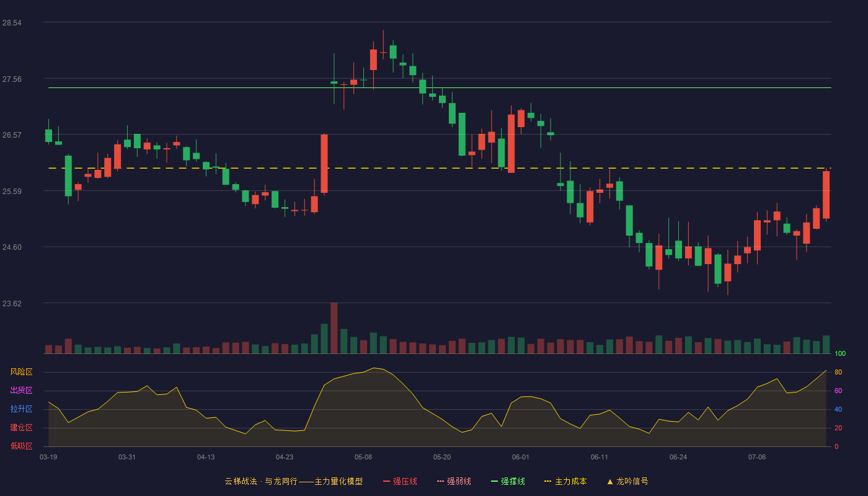Click the dashed yellow 主力成本 line on chart
This screenshot has height=496, width=868.
[440, 168]
